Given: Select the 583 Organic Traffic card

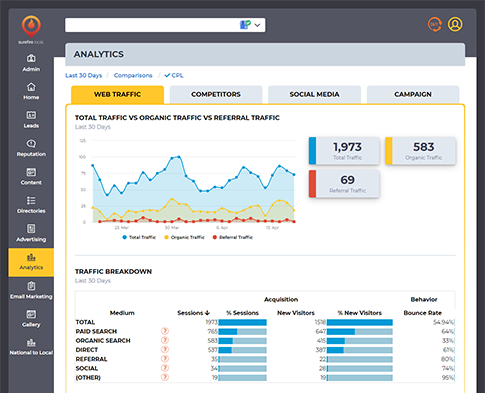Looking at the screenshot, I should click(x=420, y=151).
